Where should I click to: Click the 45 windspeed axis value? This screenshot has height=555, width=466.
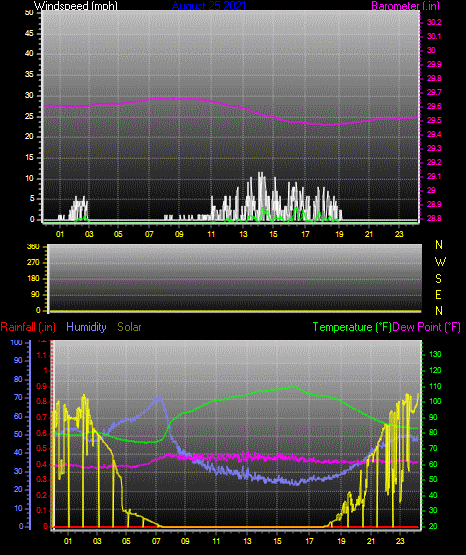tap(29, 33)
